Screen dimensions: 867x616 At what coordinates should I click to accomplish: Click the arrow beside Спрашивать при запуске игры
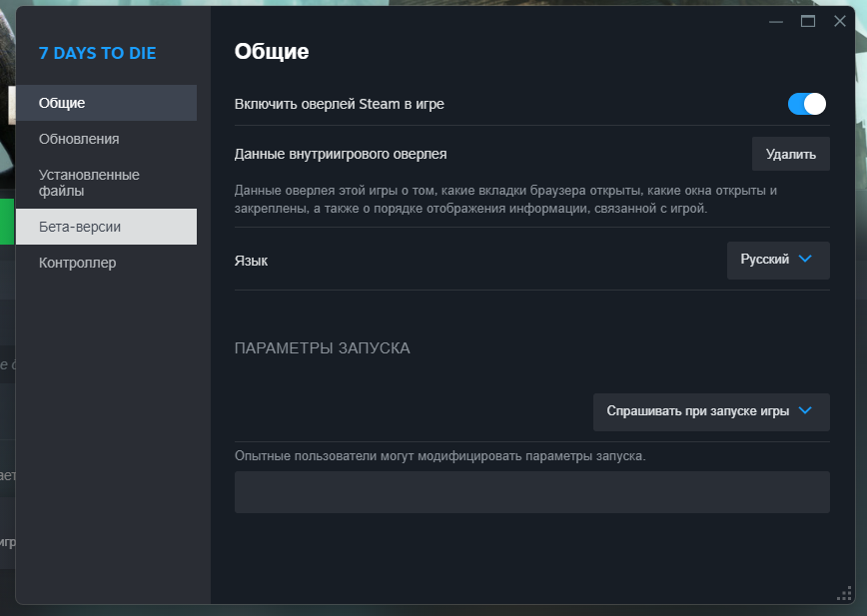point(806,410)
